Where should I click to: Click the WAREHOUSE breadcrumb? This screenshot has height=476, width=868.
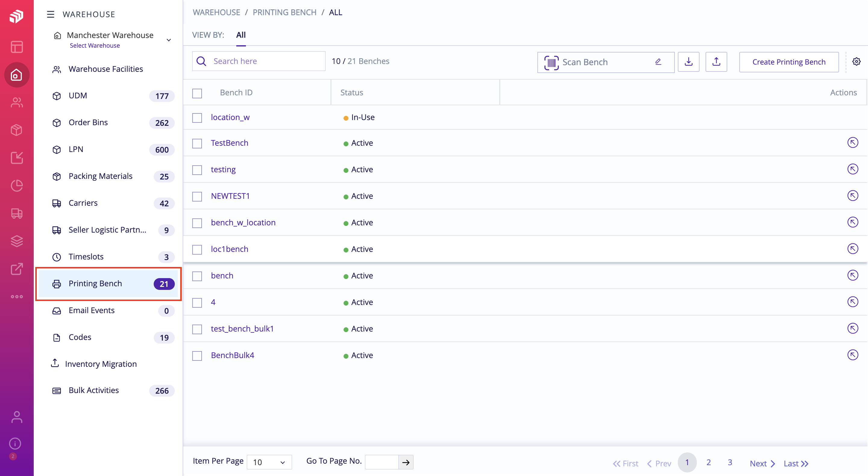(x=216, y=12)
